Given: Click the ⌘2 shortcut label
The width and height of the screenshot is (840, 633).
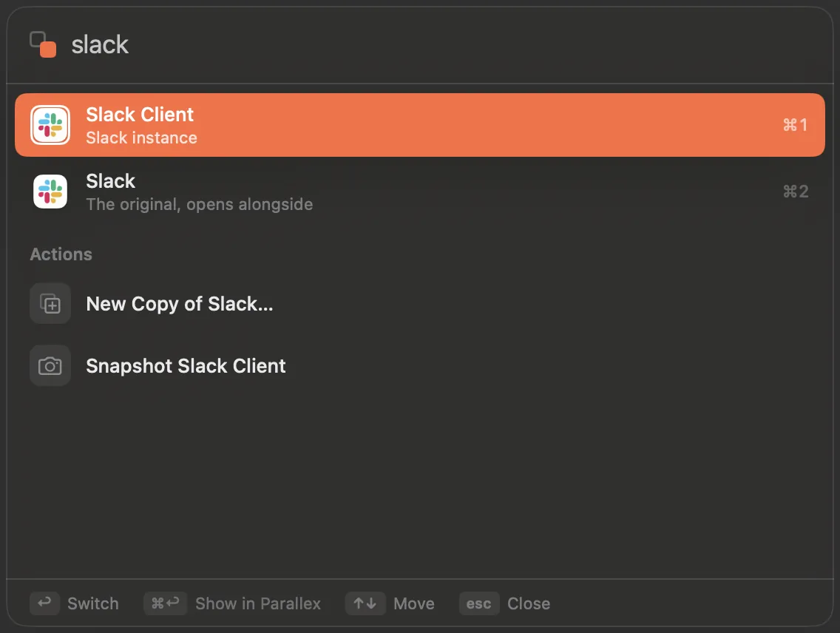Looking at the screenshot, I should coord(795,192).
